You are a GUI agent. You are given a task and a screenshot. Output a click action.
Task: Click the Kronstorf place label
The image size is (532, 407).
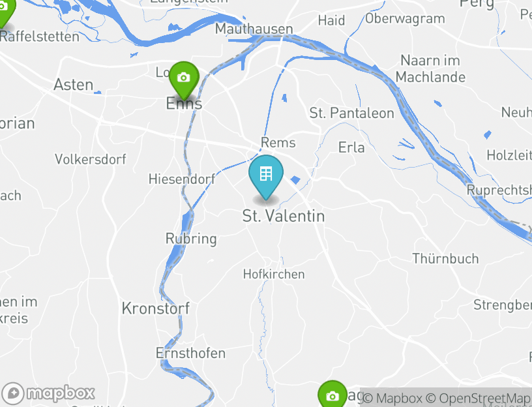156,309
